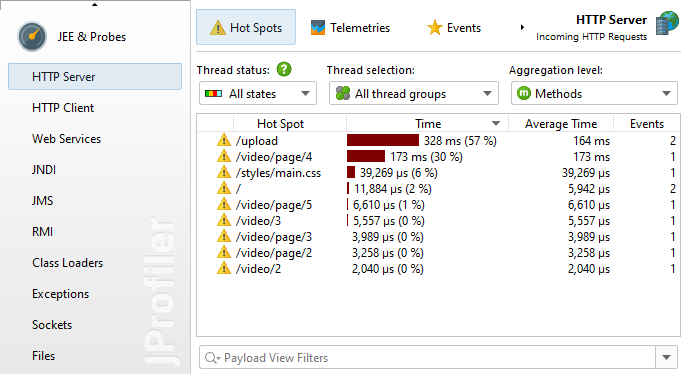Collapse the section using the top arrow
Screen dimensions: 682x374
94,5
